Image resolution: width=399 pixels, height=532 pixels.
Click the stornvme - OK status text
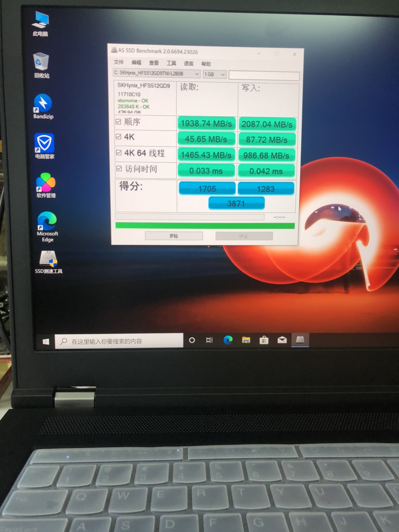[x=133, y=101]
